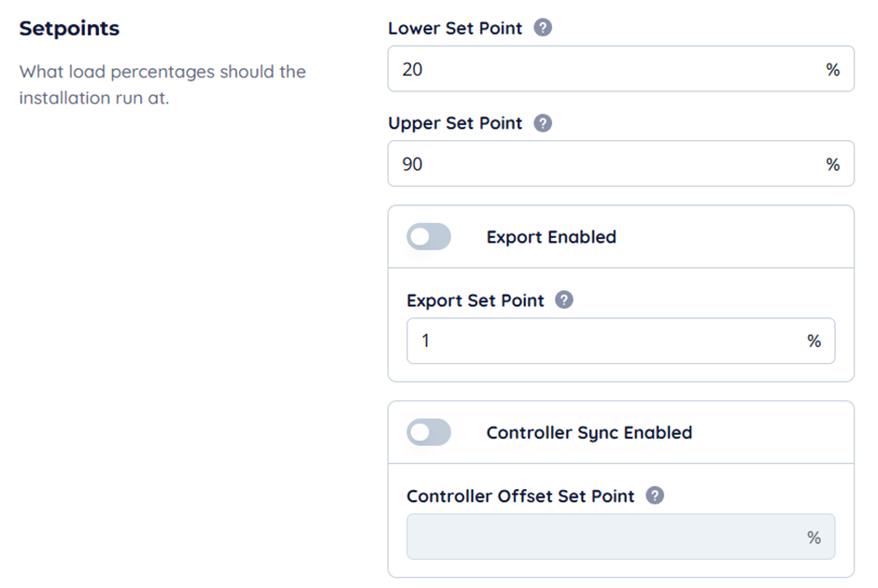This screenshot has height=588, width=878.
Task: Click the Export Set Point input with value 1
Action: 598,342
